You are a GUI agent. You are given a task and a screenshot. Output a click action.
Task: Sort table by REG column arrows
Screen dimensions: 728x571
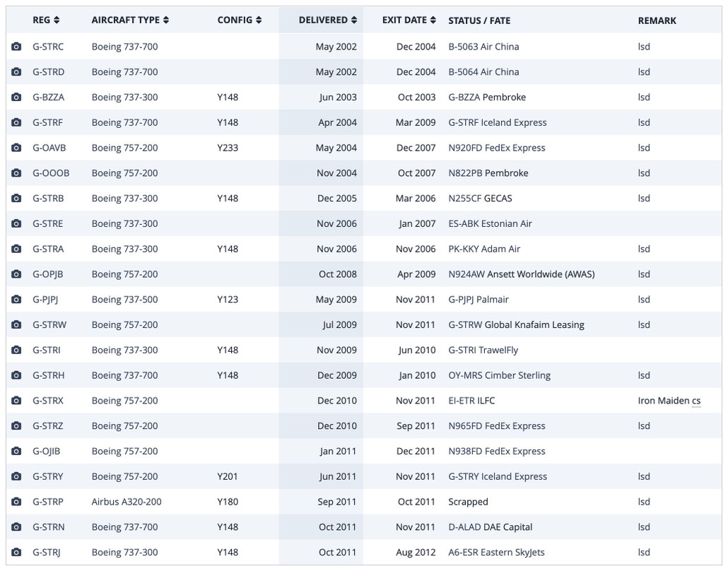click(x=57, y=20)
